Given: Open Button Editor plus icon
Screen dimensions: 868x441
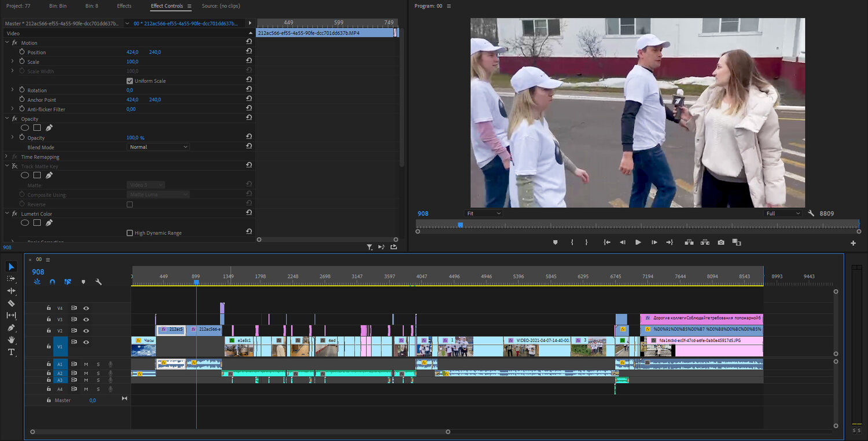Looking at the screenshot, I should click(x=853, y=243).
